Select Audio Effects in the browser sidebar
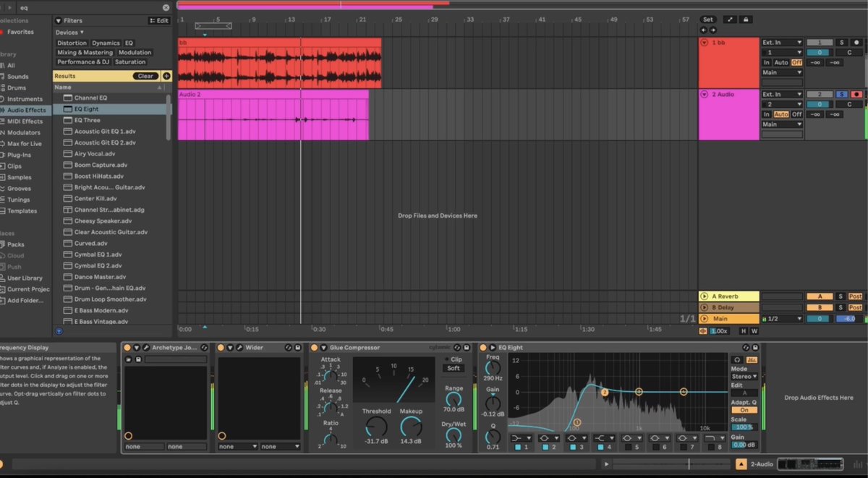This screenshot has width=868, height=478. pos(26,110)
